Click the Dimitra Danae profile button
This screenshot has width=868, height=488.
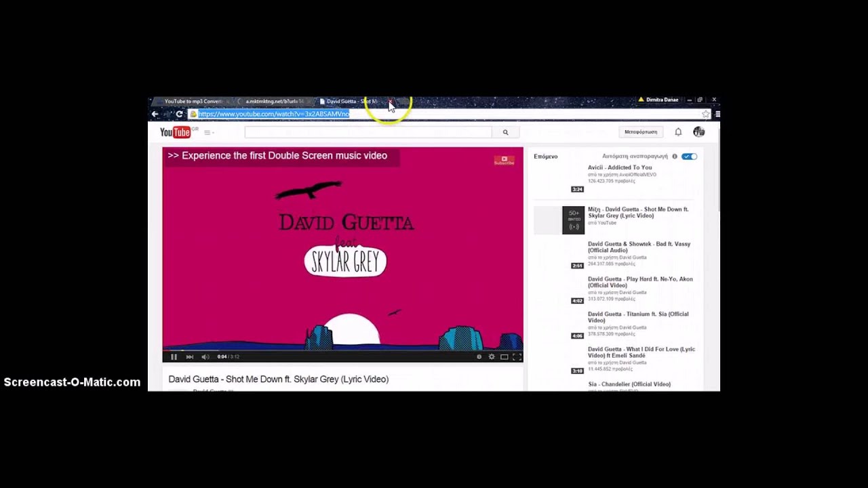click(x=658, y=100)
